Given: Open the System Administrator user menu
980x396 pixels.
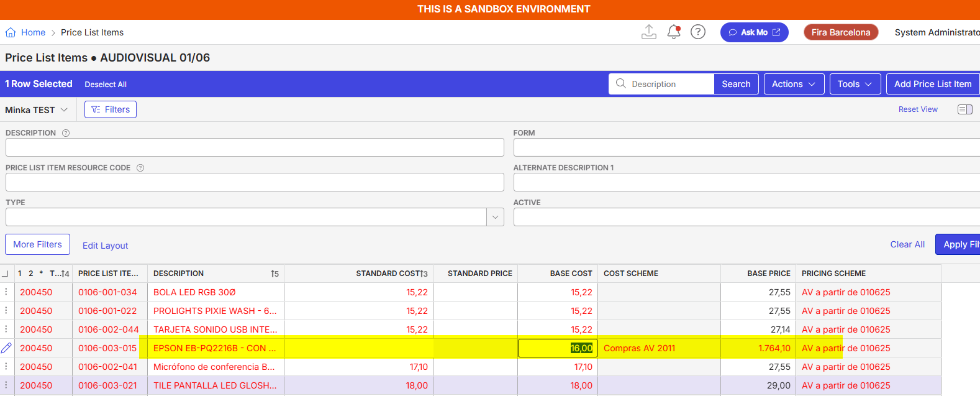Looking at the screenshot, I should click(x=937, y=32).
